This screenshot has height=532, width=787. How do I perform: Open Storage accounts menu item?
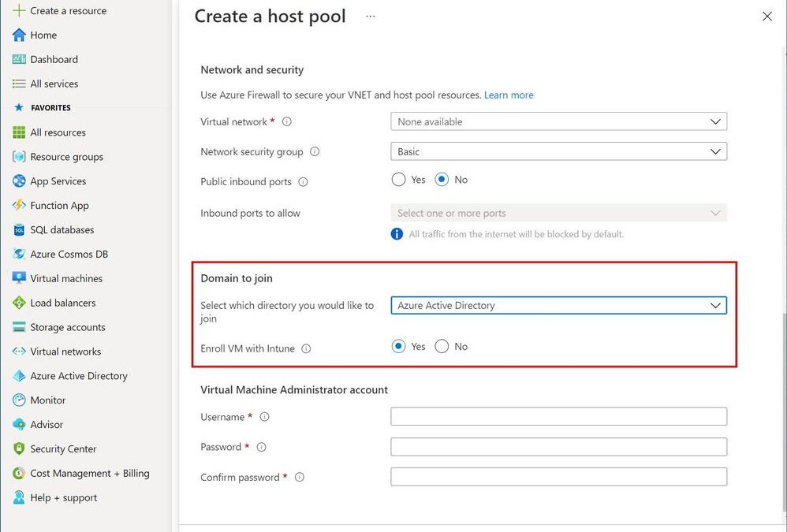[x=68, y=327]
